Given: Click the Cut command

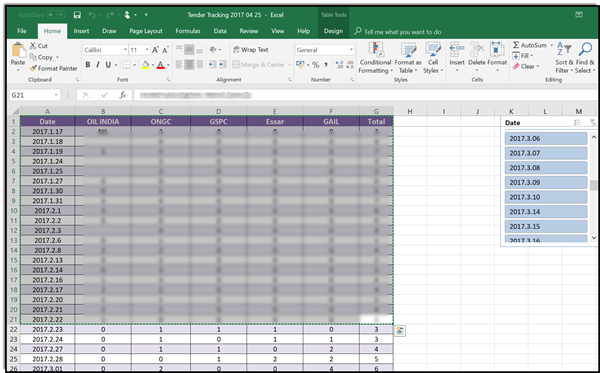Looking at the screenshot, I should pos(39,46).
